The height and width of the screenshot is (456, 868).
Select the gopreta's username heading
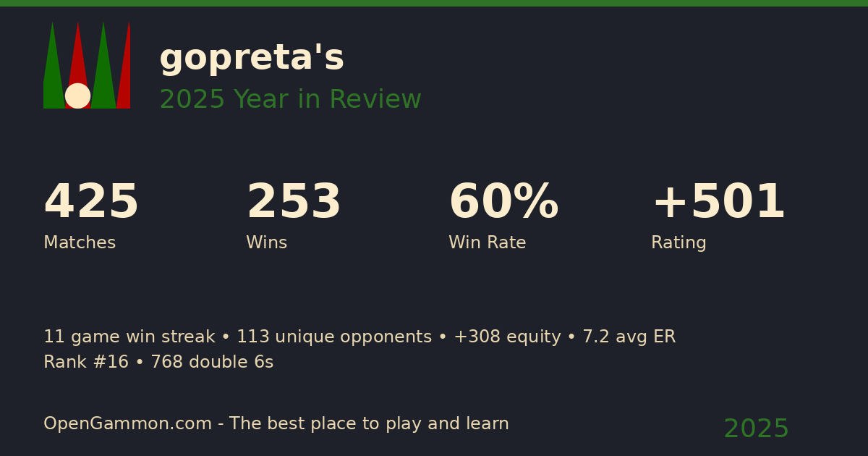coord(252,58)
